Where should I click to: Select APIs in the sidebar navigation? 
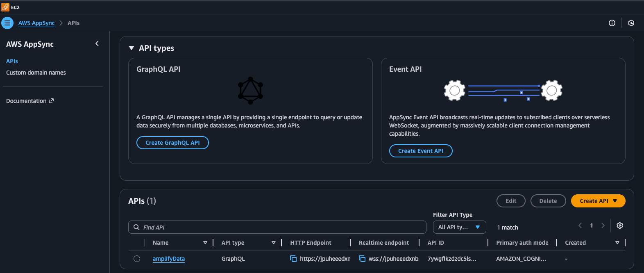(x=12, y=61)
